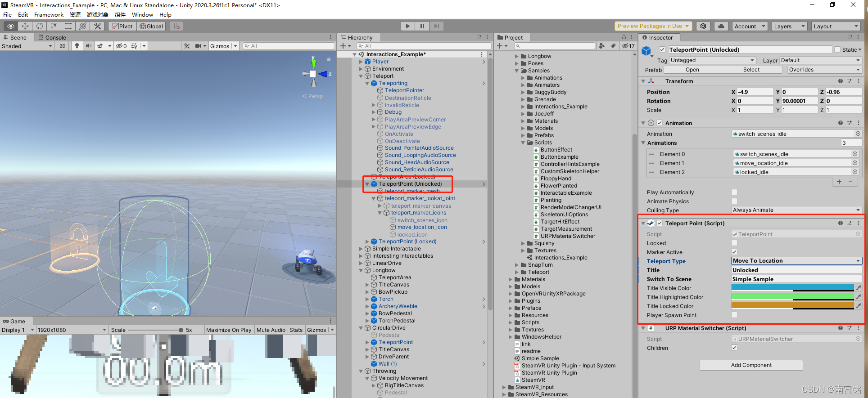Lock the Inspector panel
Image resolution: width=868 pixels, height=398 pixels.
coord(850,37)
